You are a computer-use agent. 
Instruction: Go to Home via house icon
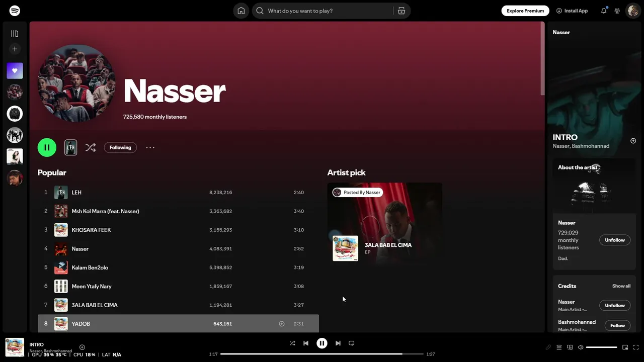[241, 11]
